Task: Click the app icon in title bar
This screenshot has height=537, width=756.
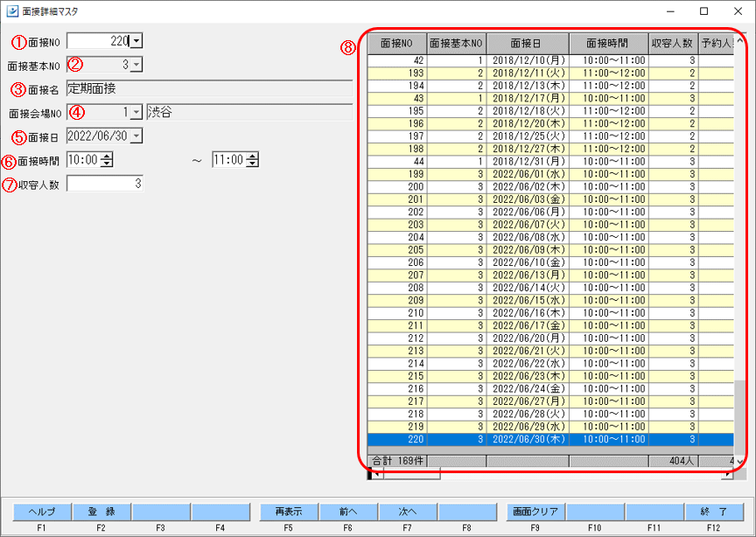Action: coord(12,11)
